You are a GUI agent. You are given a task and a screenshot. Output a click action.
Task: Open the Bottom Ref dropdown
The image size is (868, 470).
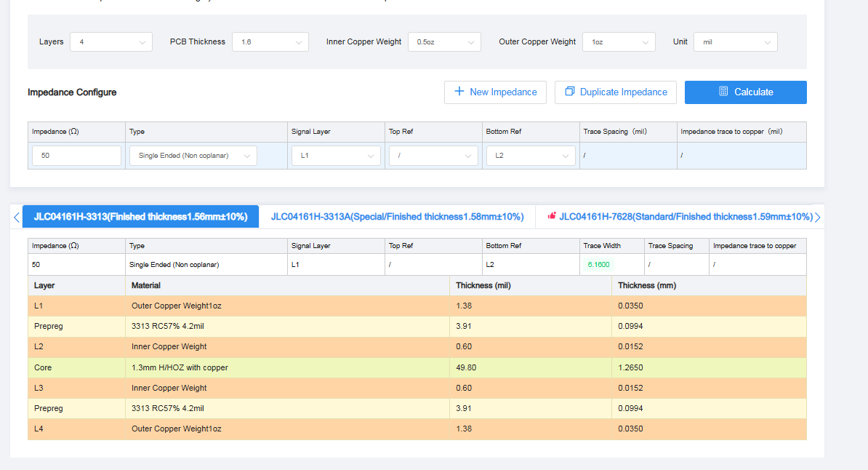(531, 156)
